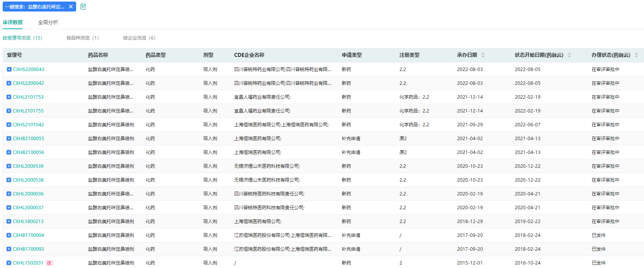
Task: Open acceptance number CXHS2101042 link
Action: click(28, 125)
